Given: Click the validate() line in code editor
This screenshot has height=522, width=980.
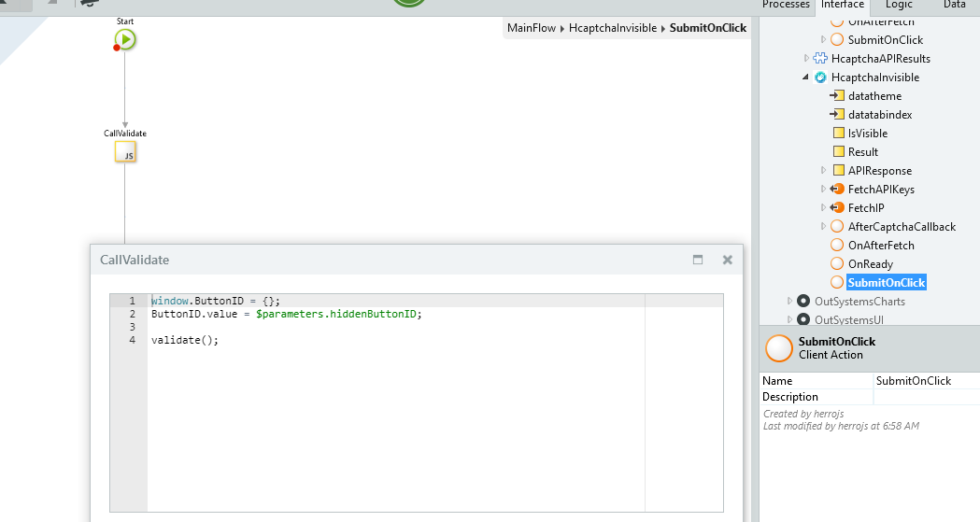Looking at the screenshot, I should click(185, 340).
